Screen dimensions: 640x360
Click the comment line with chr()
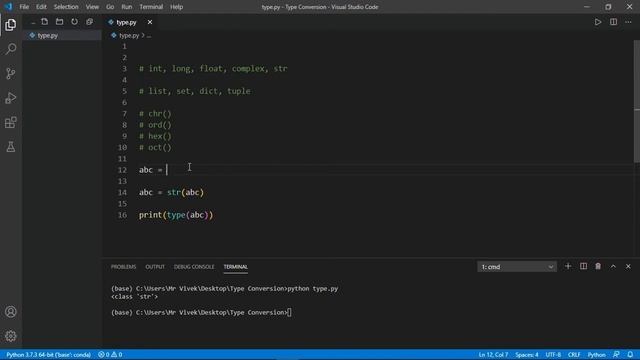(x=155, y=114)
